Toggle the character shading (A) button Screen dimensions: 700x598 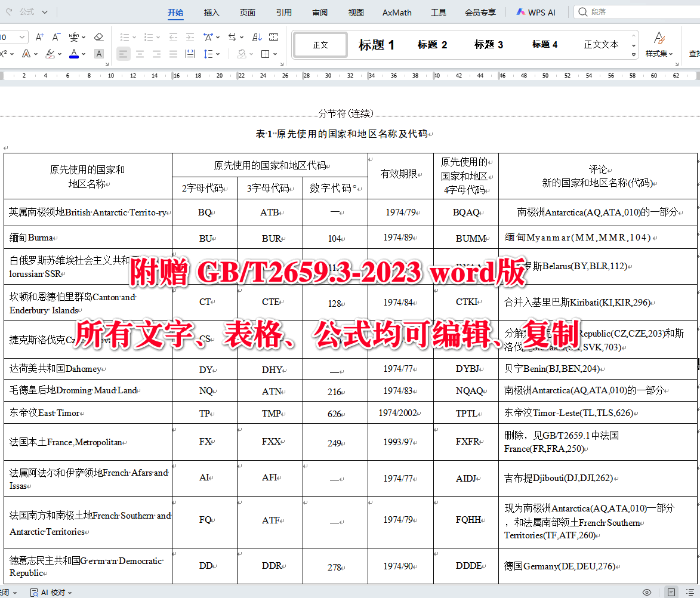coord(98,54)
